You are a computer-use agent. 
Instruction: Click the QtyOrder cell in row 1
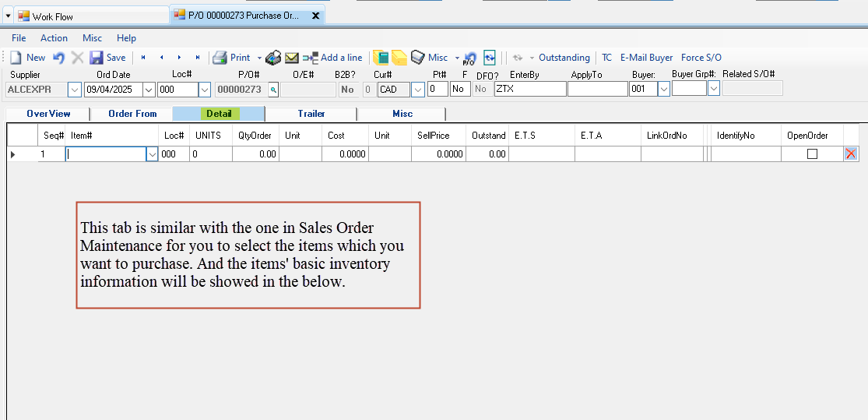[256, 154]
